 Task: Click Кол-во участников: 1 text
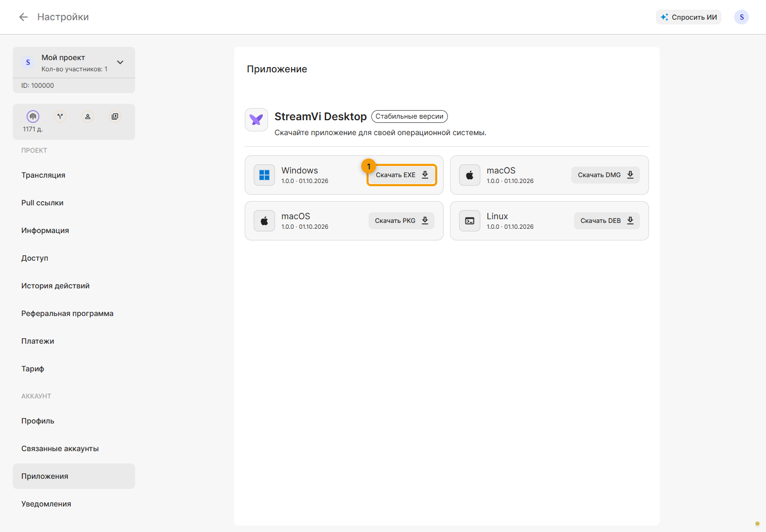[74, 69]
